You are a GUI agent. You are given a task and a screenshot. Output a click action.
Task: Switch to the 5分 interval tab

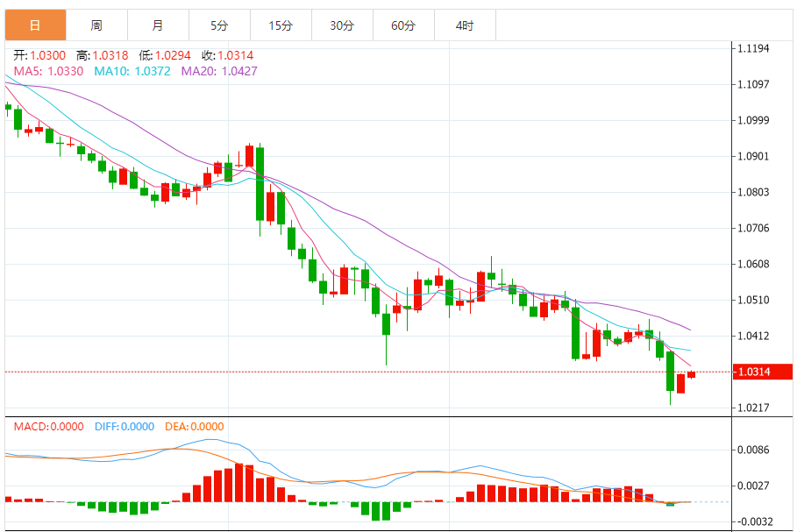click(219, 25)
